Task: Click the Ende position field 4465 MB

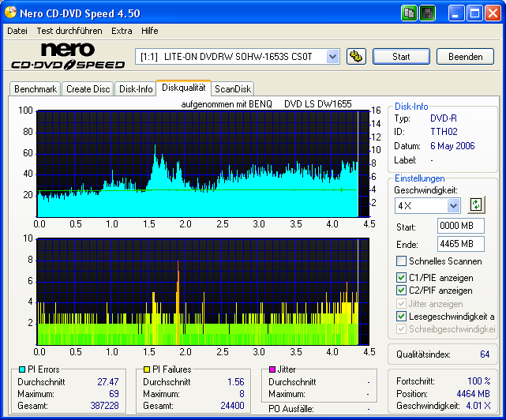Action: (x=461, y=244)
